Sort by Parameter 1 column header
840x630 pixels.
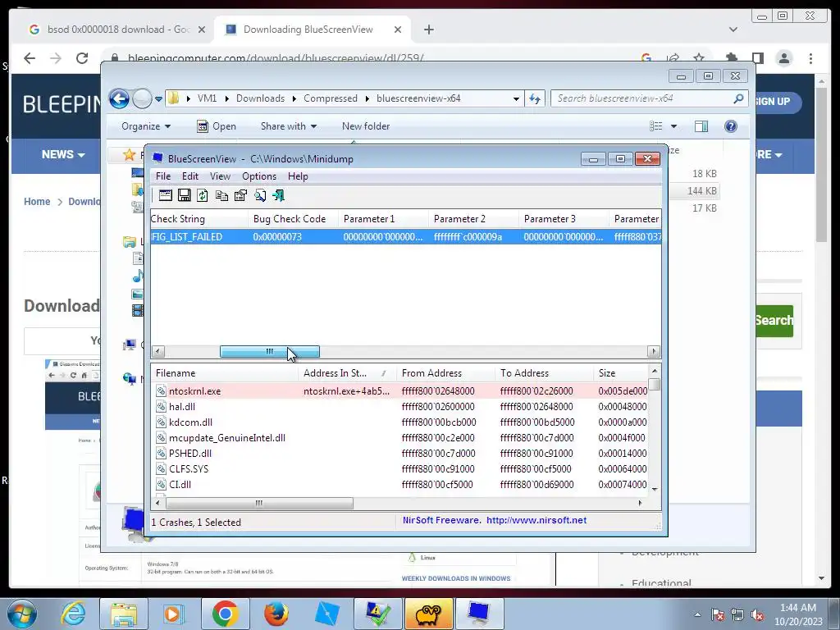(x=384, y=218)
